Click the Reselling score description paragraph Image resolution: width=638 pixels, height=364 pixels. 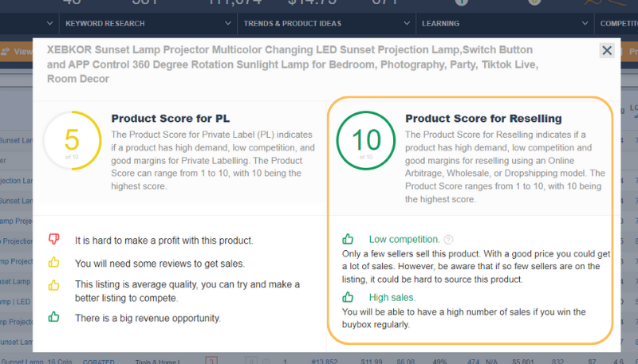click(505, 167)
